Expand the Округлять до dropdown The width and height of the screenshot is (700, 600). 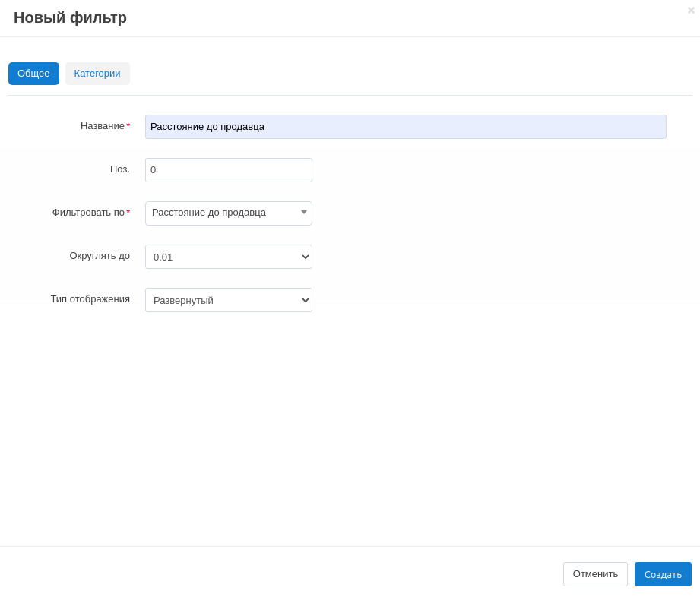pos(229,257)
